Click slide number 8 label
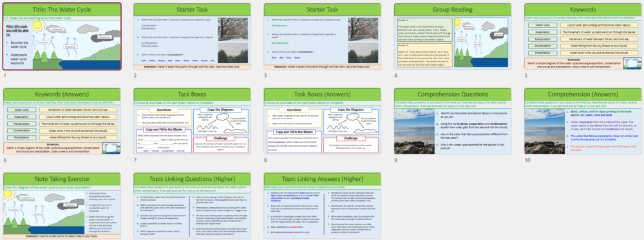This screenshot has width=644, height=240. [265, 160]
